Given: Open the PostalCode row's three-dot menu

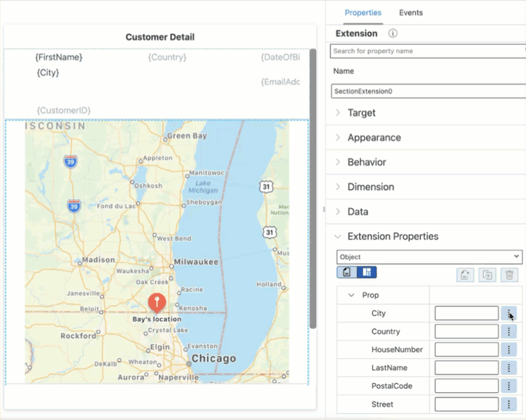Looking at the screenshot, I should click(508, 386).
